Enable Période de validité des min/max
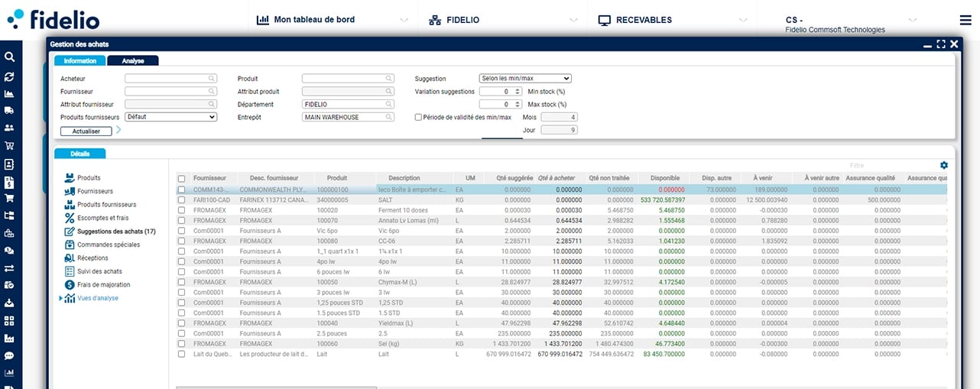Image resolution: width=980 pixels, height=389 pixels. 418,117
